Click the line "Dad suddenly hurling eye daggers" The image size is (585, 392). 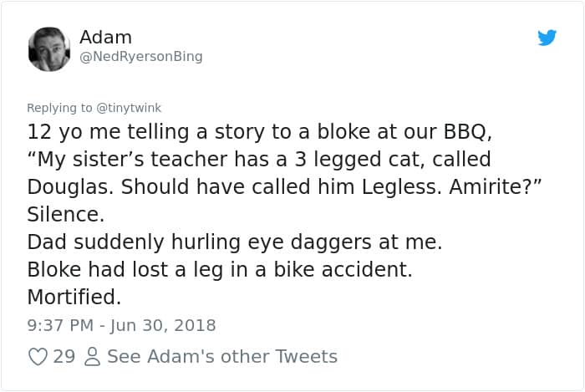[234, 242]
